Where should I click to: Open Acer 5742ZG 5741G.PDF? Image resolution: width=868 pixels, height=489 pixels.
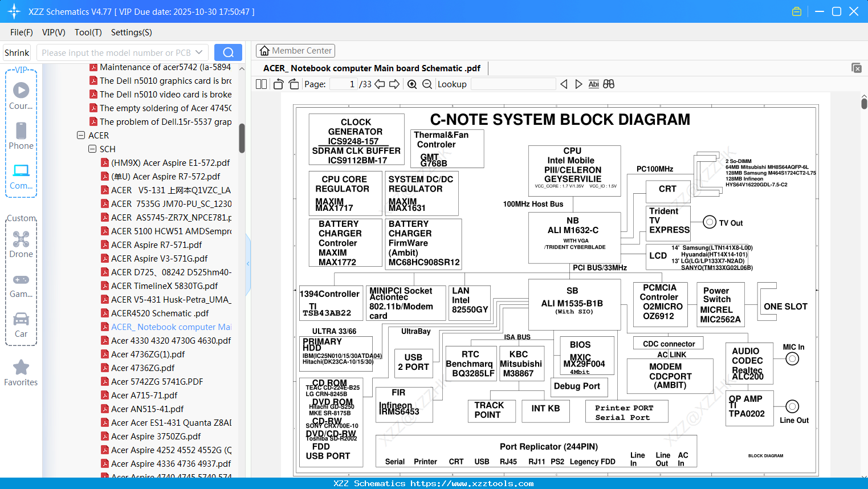tap(157, 382)
